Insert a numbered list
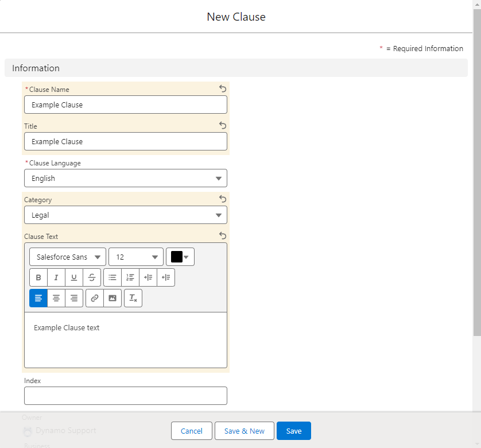The width and height of the screenshot is (481, 448). click(x=130, y=277)
